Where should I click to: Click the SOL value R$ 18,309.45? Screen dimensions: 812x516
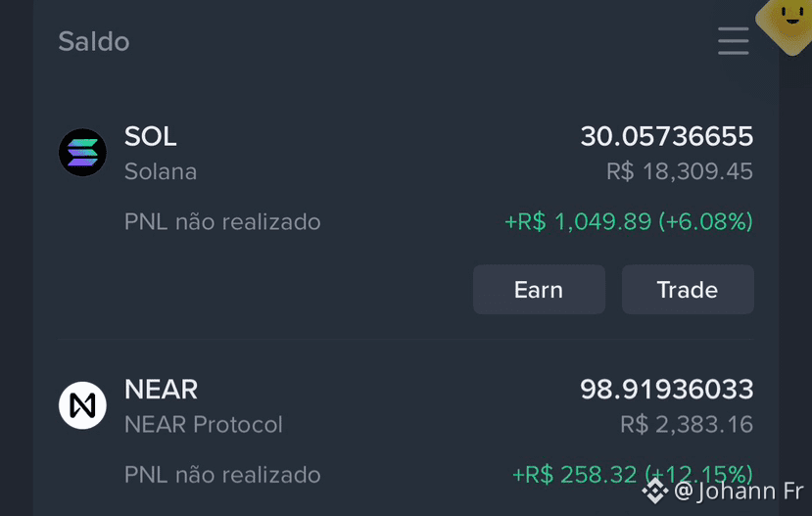pos(680,171)
